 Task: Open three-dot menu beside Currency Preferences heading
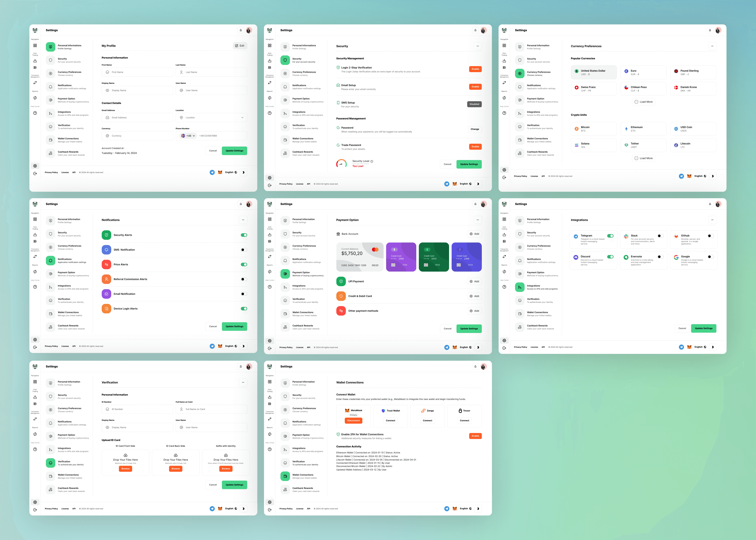[712, 46]
